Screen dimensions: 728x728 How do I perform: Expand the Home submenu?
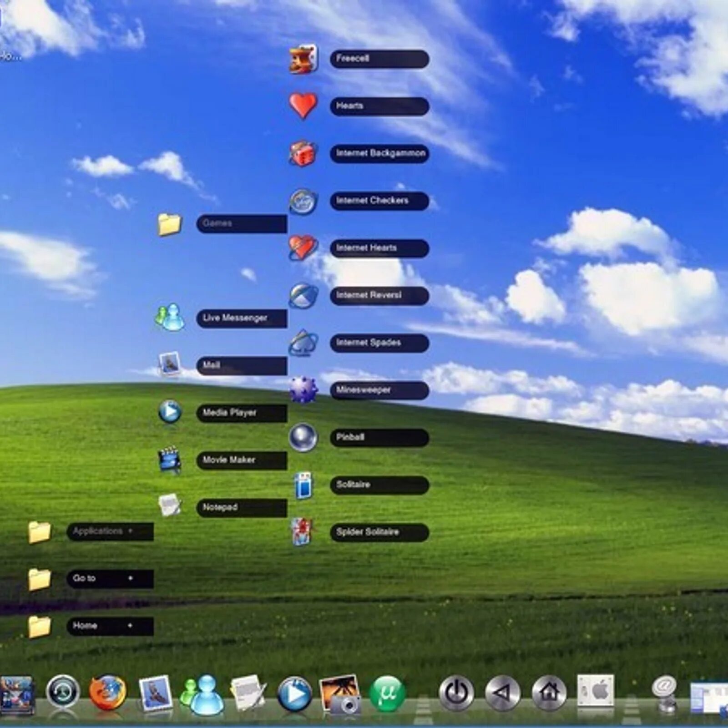(110, 626)
